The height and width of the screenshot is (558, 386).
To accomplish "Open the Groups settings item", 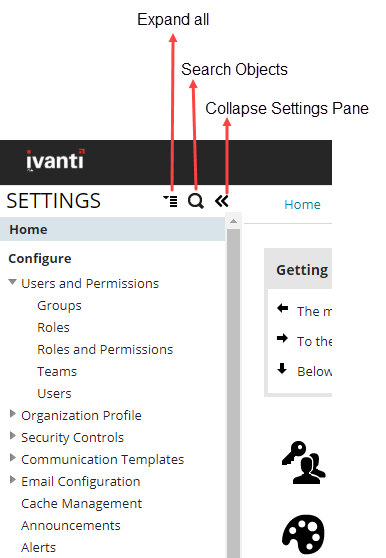I will tap(59, 306).
